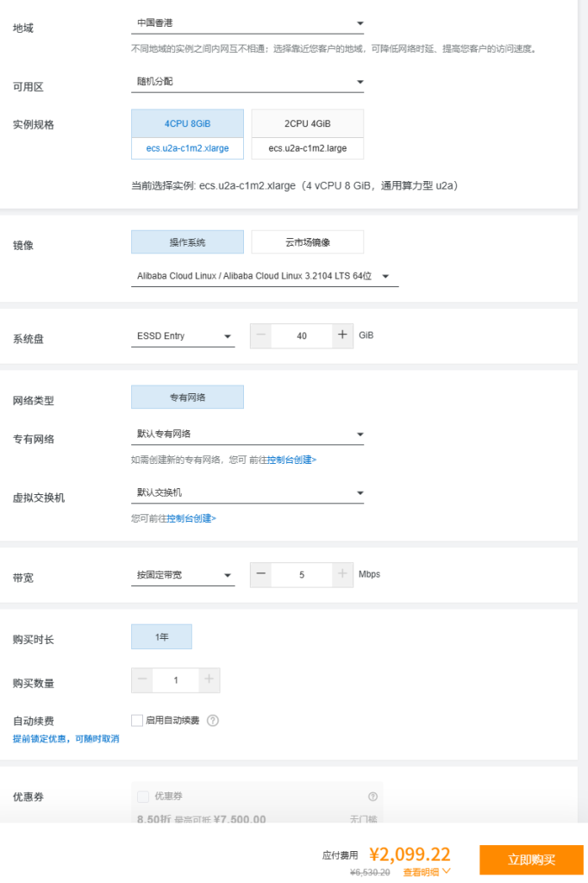This screenshot has height=883, width=588.
Task: Open 控制台创建 link under 专有网络
Action: click(x=291, y=460)
